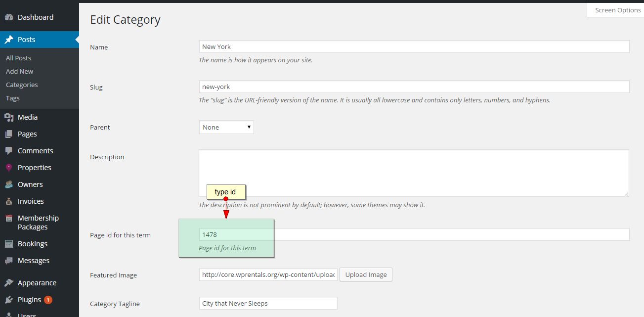This screenshot has width=644, height=317.
Task: Click inside the Description text area
Action: point(414,173)
